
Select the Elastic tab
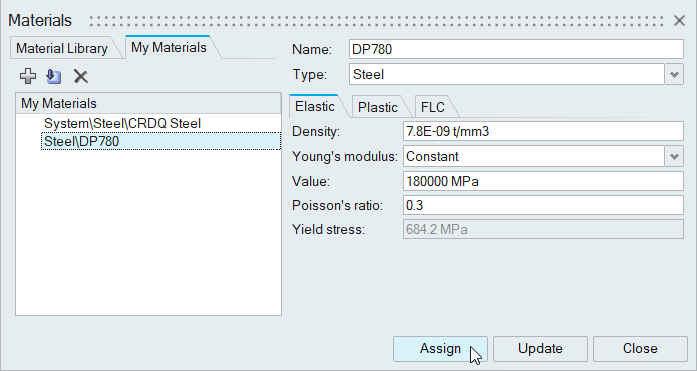tap(315, 106)
